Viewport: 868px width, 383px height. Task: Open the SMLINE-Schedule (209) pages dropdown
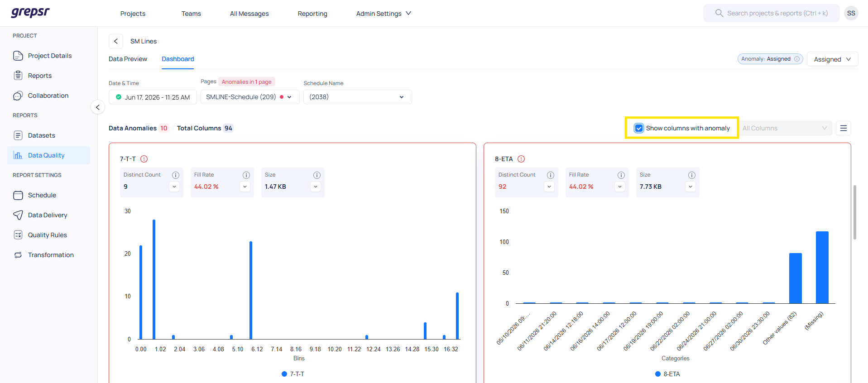click(250, 97)
